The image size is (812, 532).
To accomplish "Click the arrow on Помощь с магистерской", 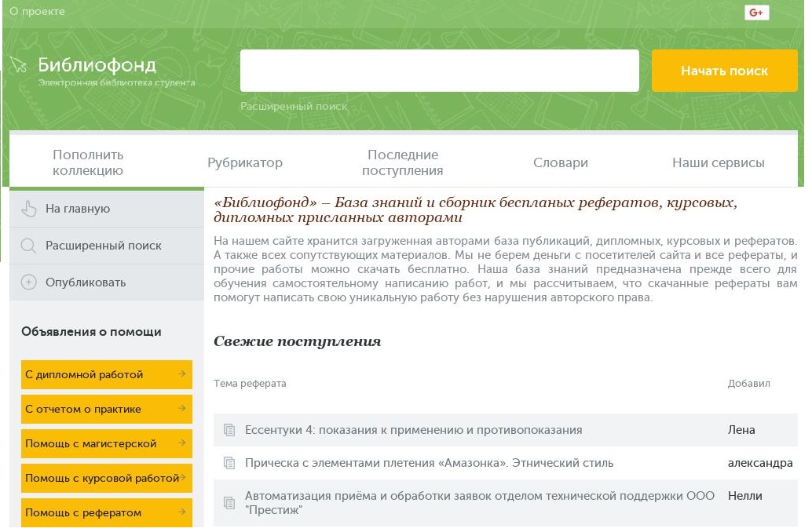I will coord(181,443).
